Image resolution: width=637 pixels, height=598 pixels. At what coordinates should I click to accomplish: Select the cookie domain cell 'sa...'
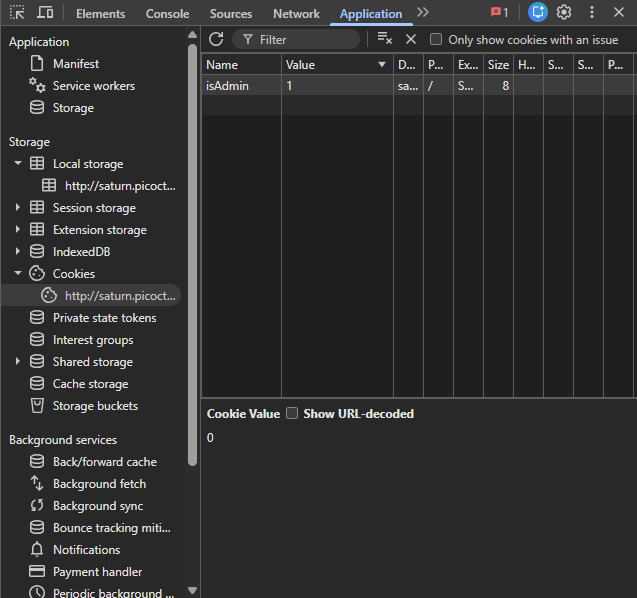[x=408, y=86]
